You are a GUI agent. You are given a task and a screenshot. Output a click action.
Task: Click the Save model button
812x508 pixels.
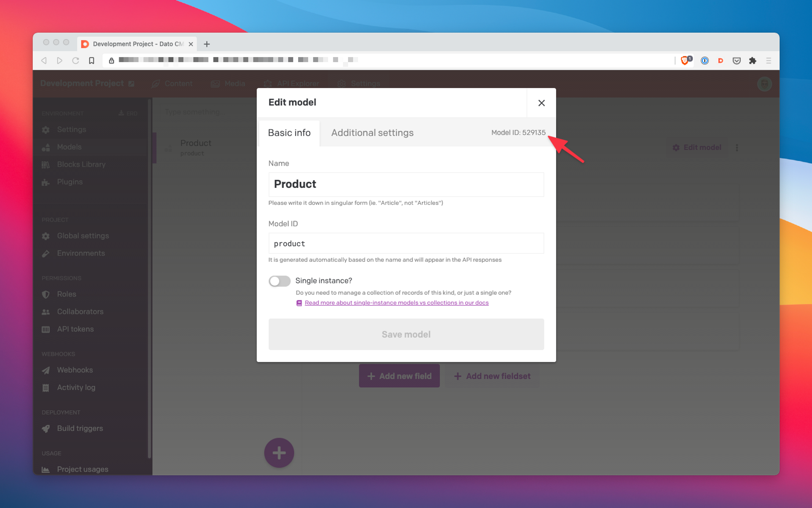coord(406,334)
